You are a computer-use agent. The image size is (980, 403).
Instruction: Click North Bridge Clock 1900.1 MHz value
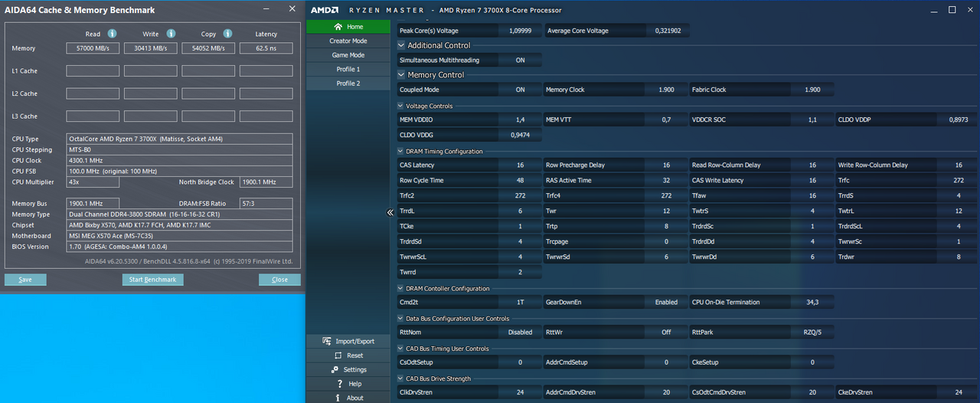266,182
